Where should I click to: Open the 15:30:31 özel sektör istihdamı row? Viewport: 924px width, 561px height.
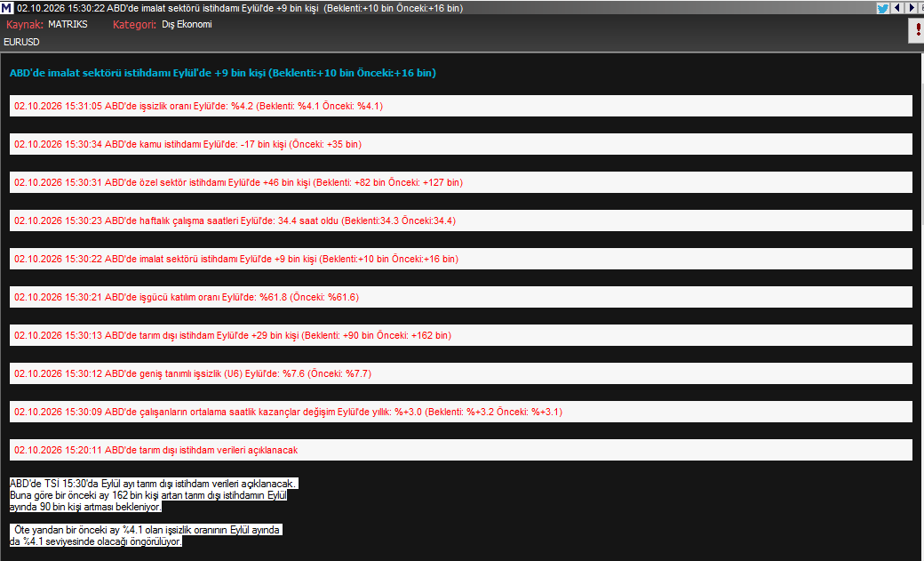coord(461,183)
